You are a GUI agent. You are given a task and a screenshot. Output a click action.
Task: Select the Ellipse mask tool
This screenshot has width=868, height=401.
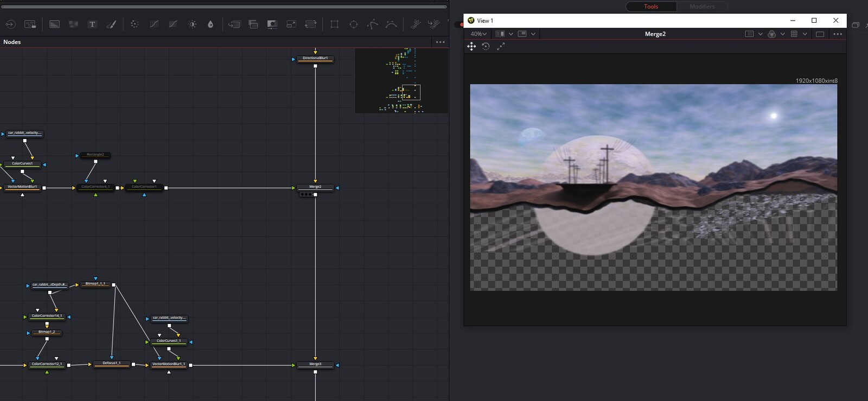[353, 24]
